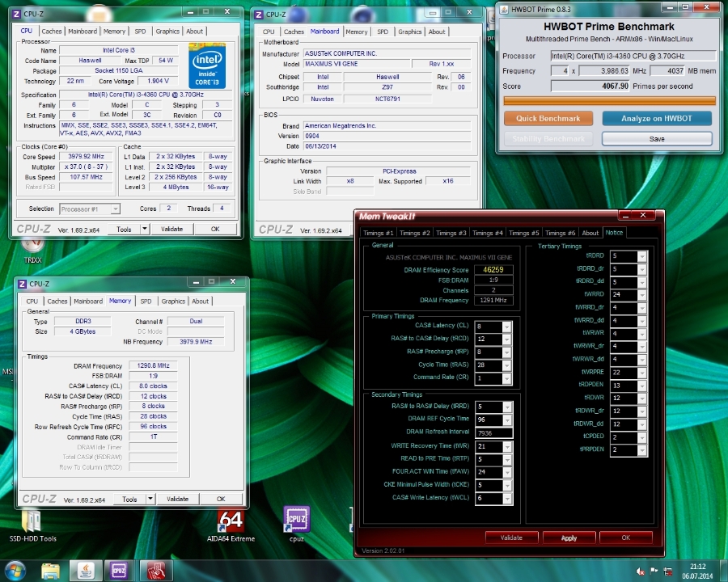The height and width of the screenshot is (582, 728).
Task: Open Memory tab in the CPU-Z Mainboard window
Action: [357, 32]
